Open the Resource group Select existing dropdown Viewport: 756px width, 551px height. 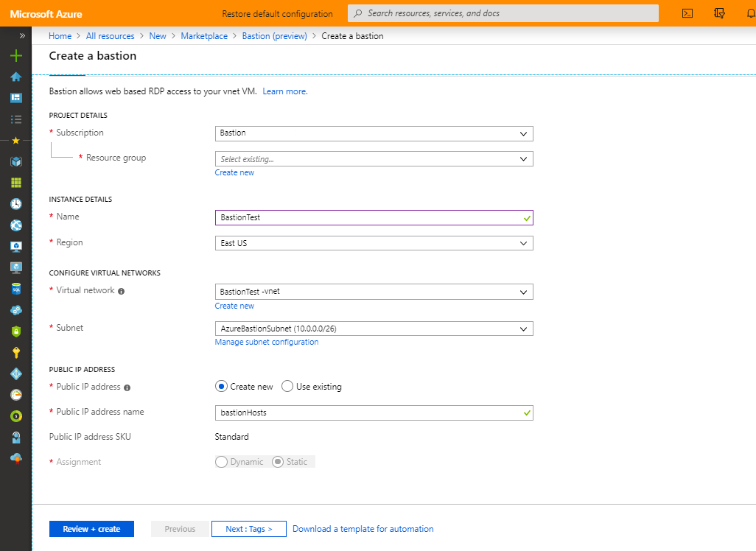pos(374,159)
